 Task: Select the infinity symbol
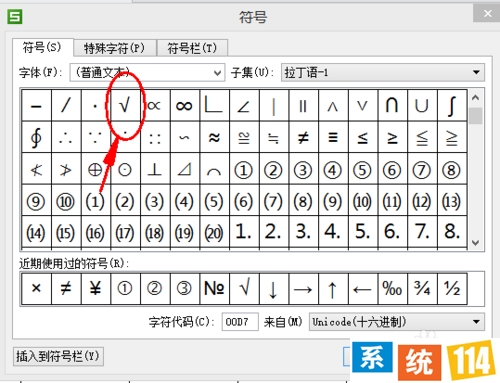[x=184, y=106]
